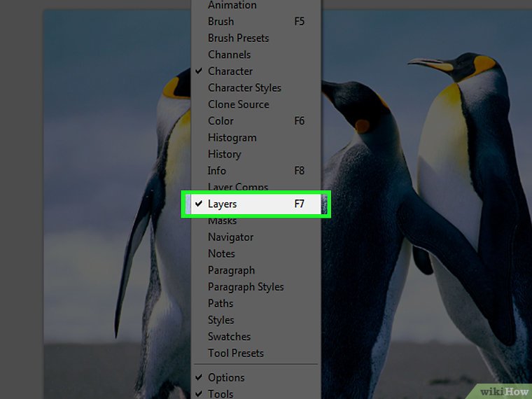
Task: Choose Navigator from the menu
Action: tap(230, 237)
